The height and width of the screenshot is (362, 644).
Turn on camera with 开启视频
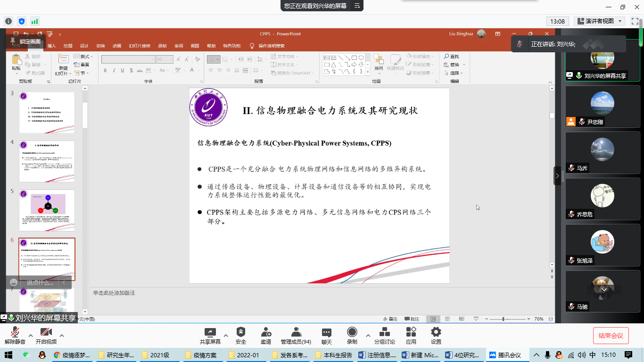pyautogui.click(x=46, y=335)
